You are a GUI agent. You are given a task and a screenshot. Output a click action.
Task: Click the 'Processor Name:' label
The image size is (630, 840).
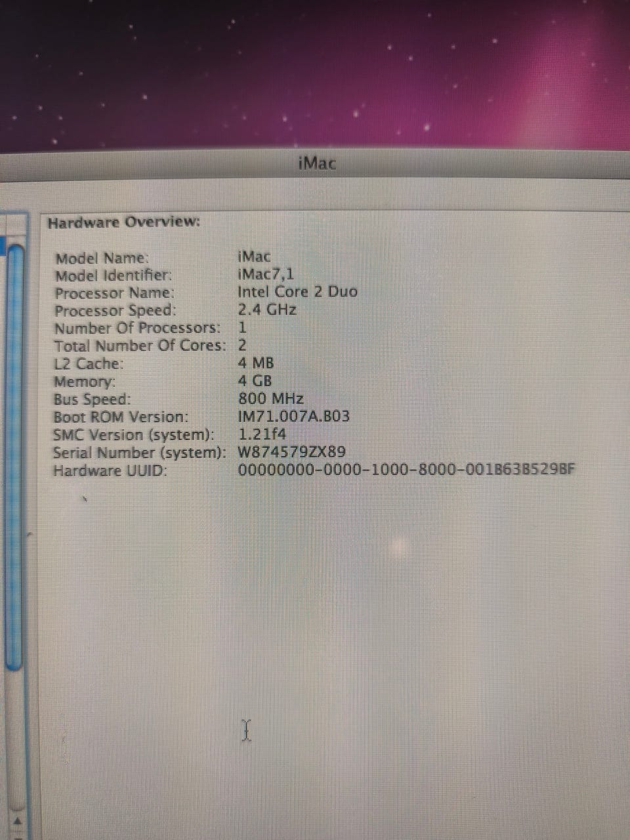click(114, 293)
